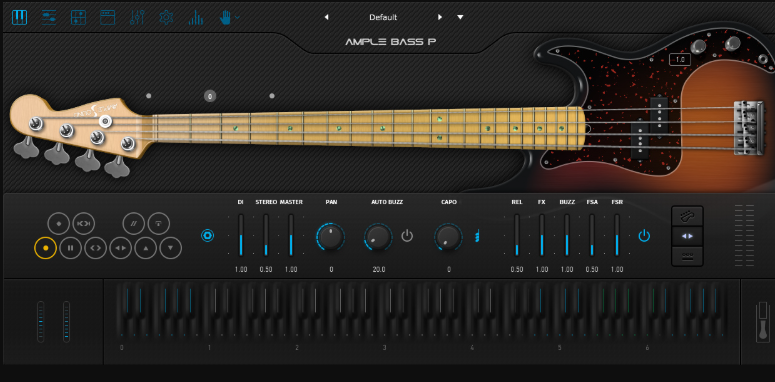The height and width of the screenshot is (382, 775).
Task: Adjust the FX slider
Action: coord(542,235)
